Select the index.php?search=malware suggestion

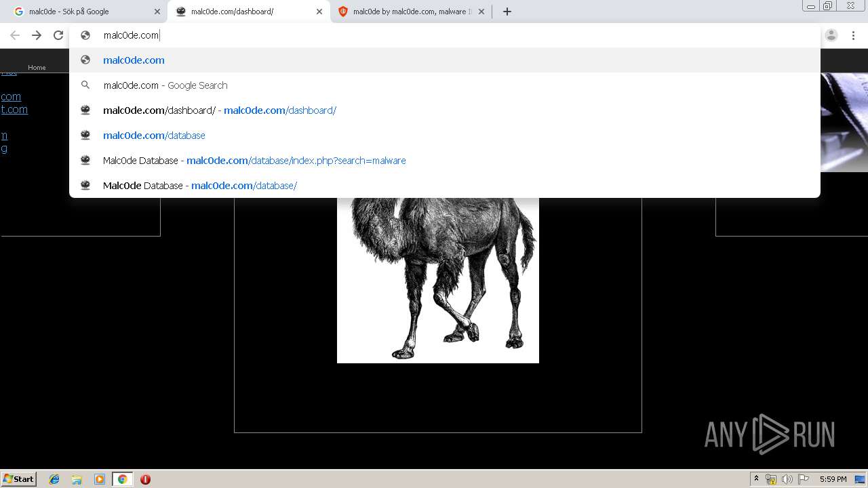coord(445,160)
